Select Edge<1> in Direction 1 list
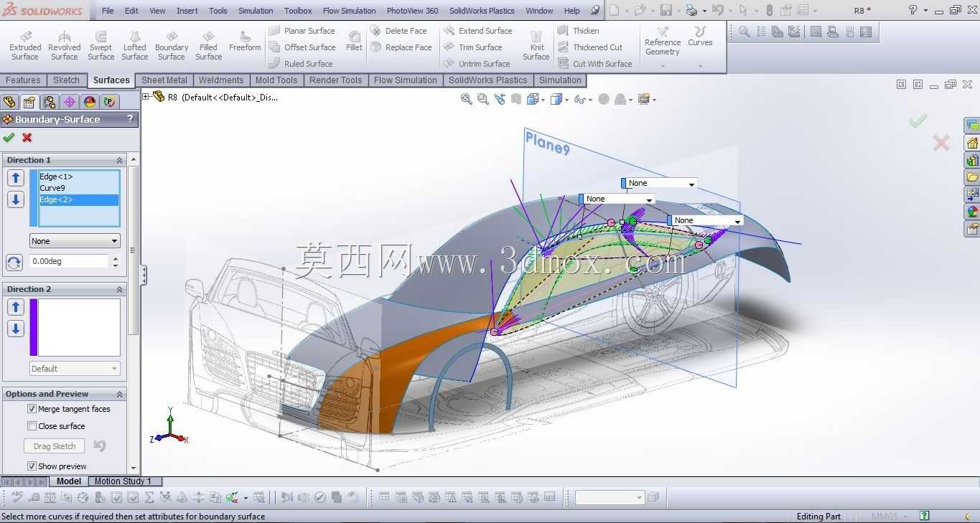This screenshot has width=980, height=523. click(x=79, y=176)
